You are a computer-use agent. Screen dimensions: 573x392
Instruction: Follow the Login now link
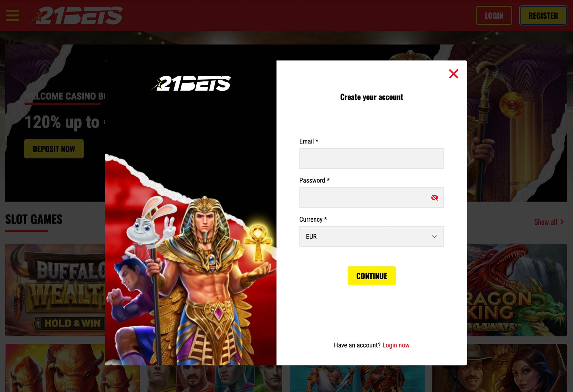[396, 345]
